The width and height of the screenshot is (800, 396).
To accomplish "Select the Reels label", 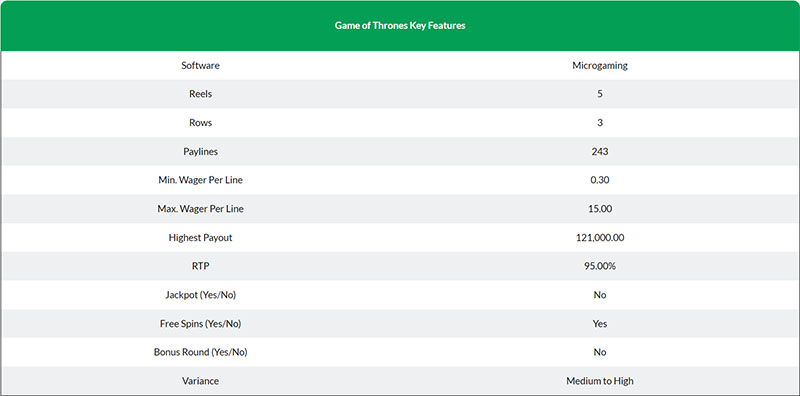I will [201, 94].
